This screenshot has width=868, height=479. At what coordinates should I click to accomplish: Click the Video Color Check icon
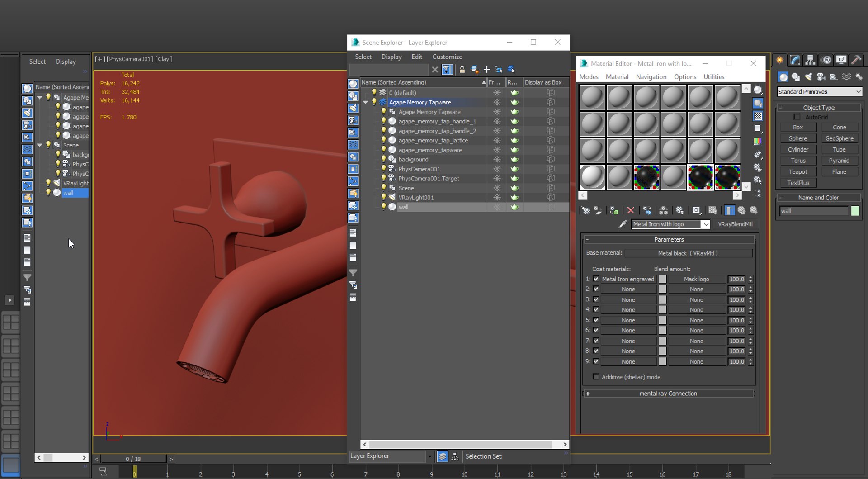[x=758, y=142]
